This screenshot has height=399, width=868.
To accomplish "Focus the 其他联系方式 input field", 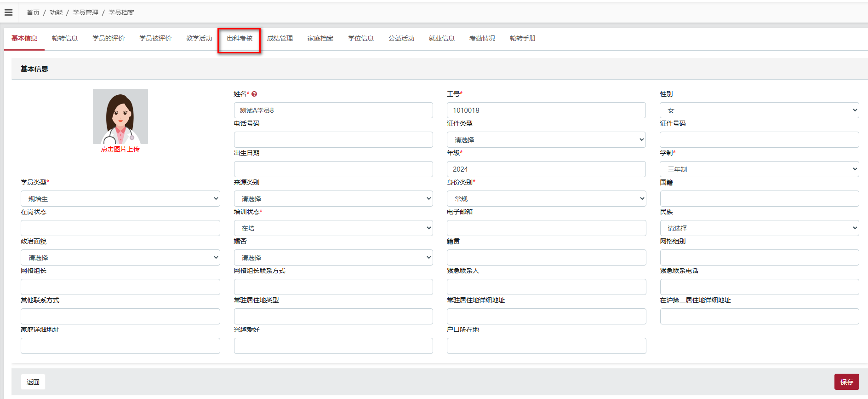I will [x=120, y=317].
